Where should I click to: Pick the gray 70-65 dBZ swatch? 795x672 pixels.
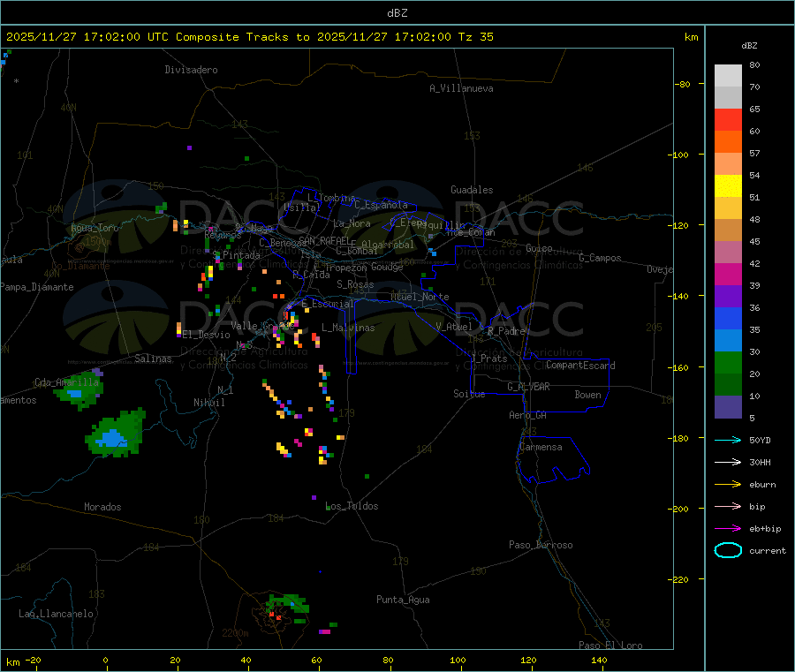point(728,98)
